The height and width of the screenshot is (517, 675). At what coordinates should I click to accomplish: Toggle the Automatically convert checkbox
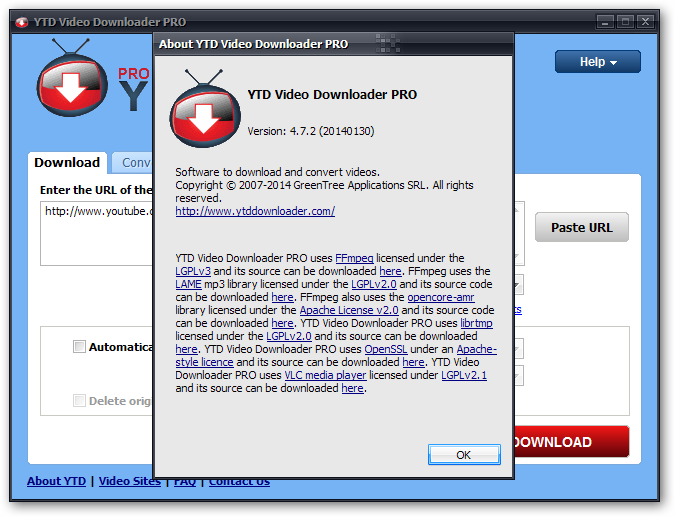point(79,347)
